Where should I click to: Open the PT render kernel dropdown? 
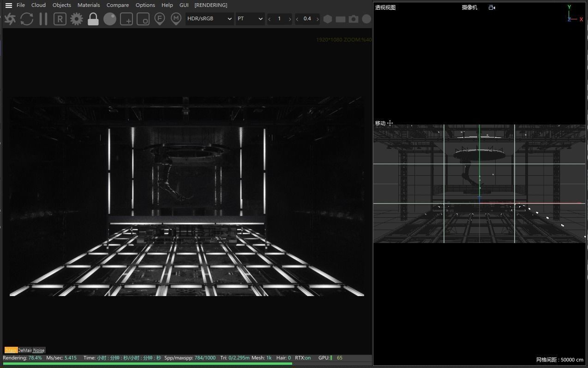tap(250, 19)
